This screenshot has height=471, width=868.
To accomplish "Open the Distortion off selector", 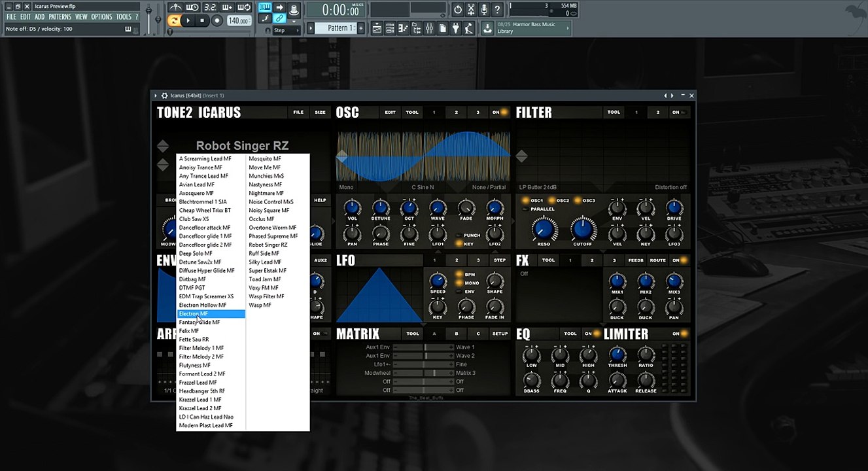I will coord(670,187).
